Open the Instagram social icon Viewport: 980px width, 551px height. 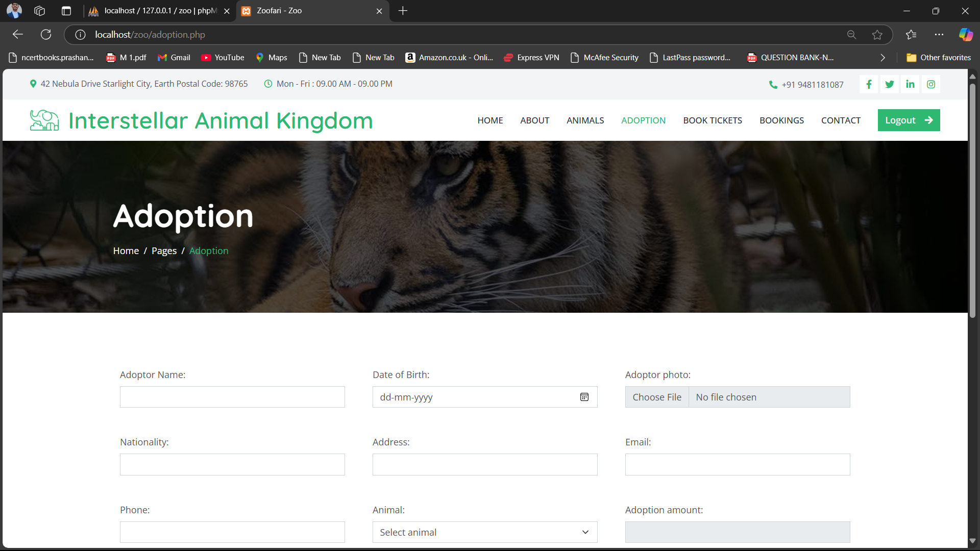coord(931,84)
